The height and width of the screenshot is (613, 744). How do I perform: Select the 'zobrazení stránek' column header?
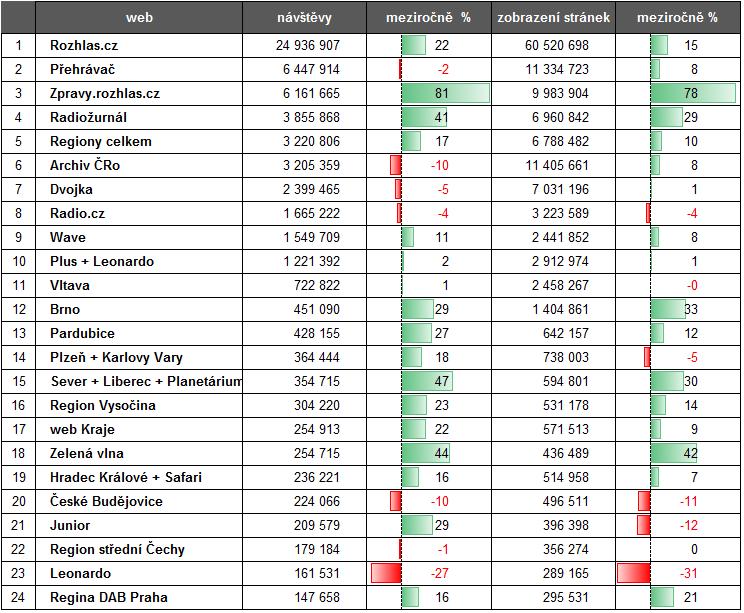point(553,18)
